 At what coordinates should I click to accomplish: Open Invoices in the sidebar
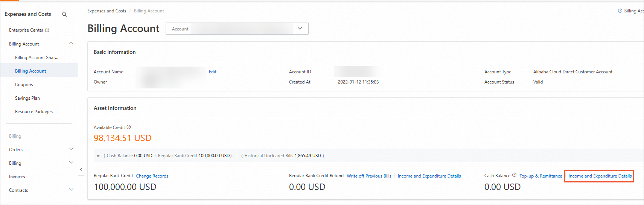[17, 177]
